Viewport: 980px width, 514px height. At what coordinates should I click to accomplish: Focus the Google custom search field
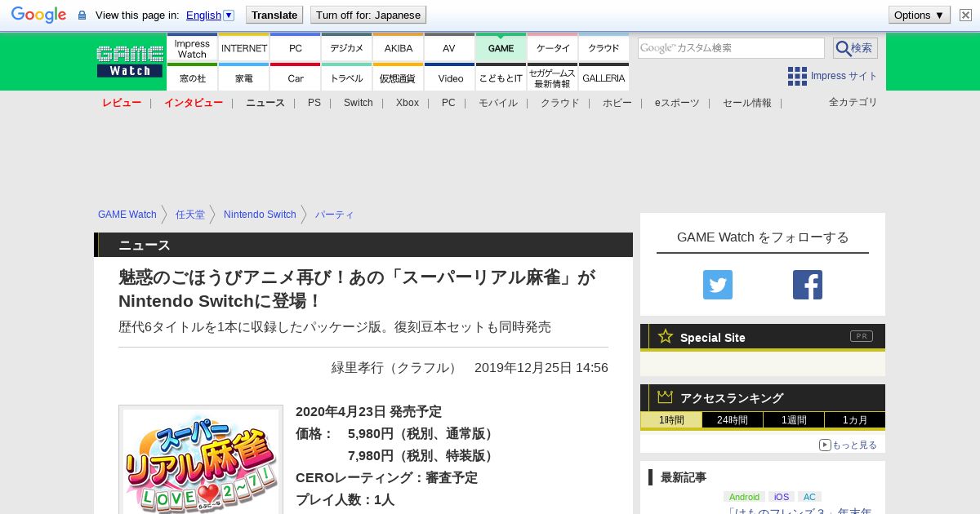point(731,48)
